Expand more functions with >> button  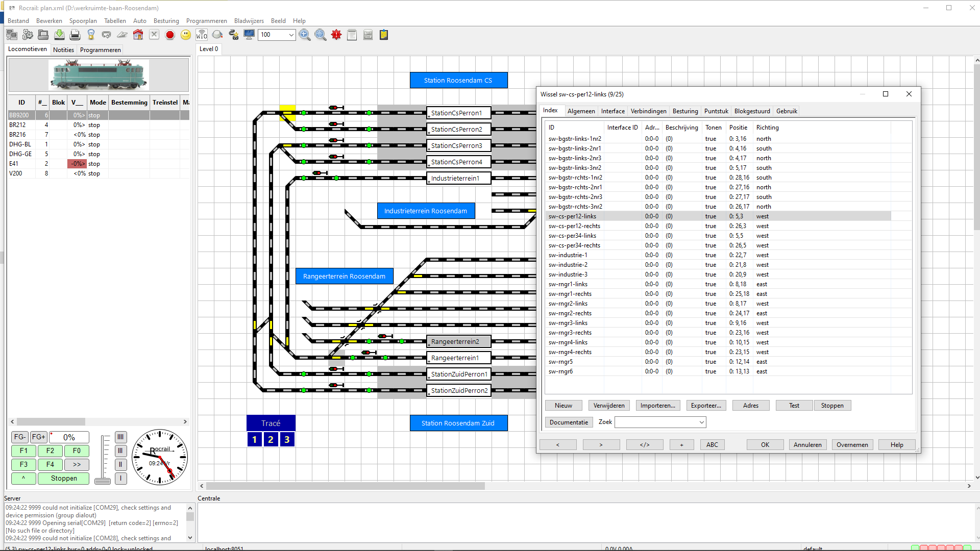[x=77, y=465]
